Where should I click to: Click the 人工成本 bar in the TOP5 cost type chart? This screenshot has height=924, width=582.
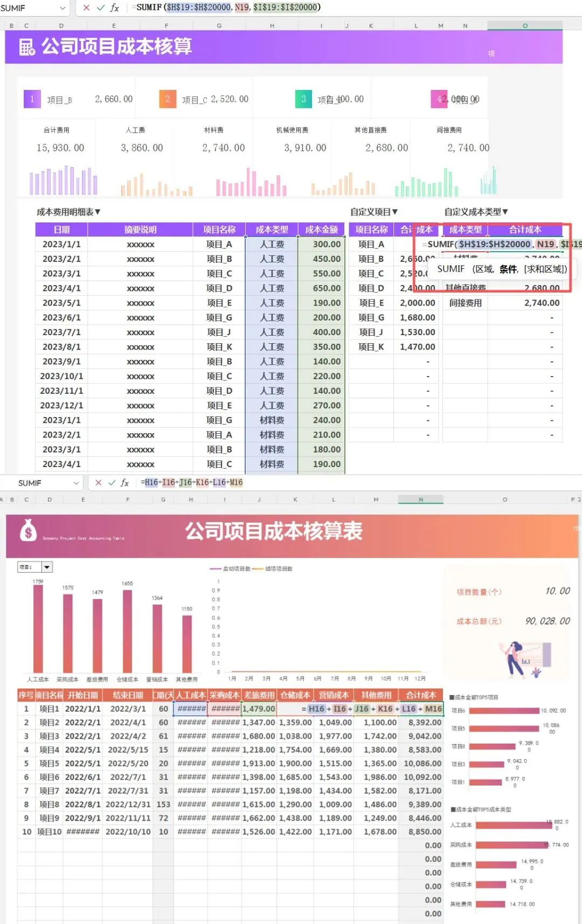click(x=514, y=825)
